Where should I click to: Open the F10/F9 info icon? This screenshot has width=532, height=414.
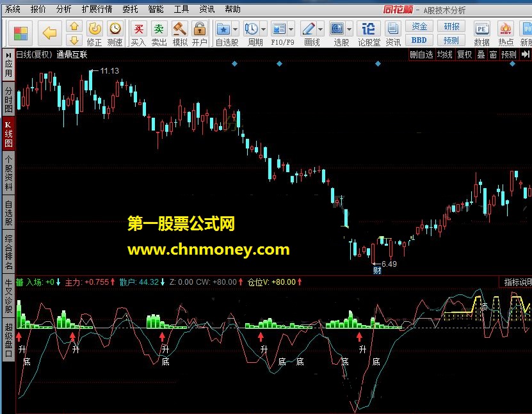click(x=279, y=29)
